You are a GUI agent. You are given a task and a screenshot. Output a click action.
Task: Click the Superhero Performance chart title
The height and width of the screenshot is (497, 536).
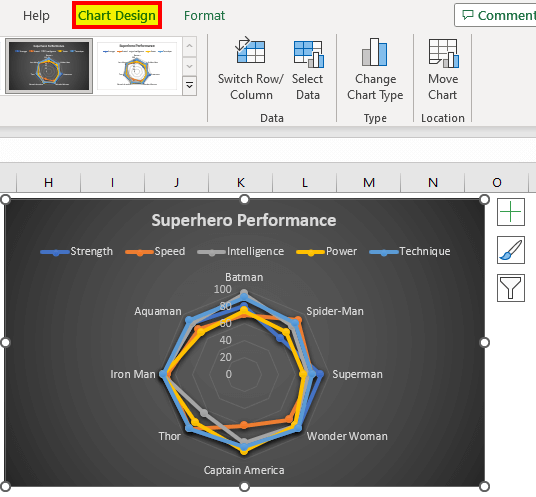(244, 220)
